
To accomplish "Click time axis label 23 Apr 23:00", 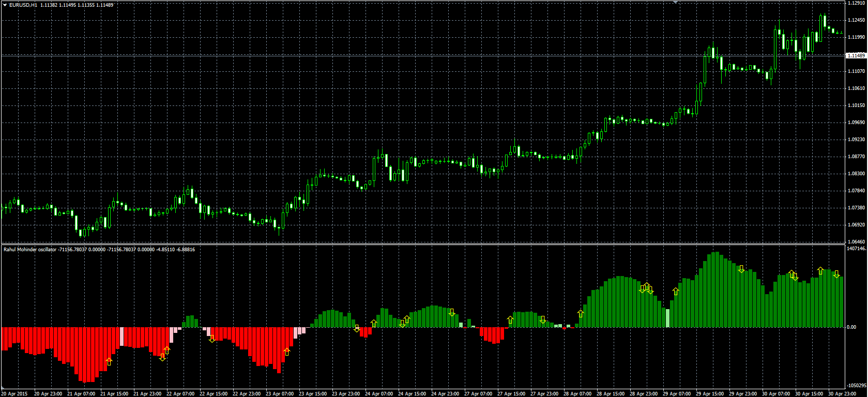I will click(346, 394).
